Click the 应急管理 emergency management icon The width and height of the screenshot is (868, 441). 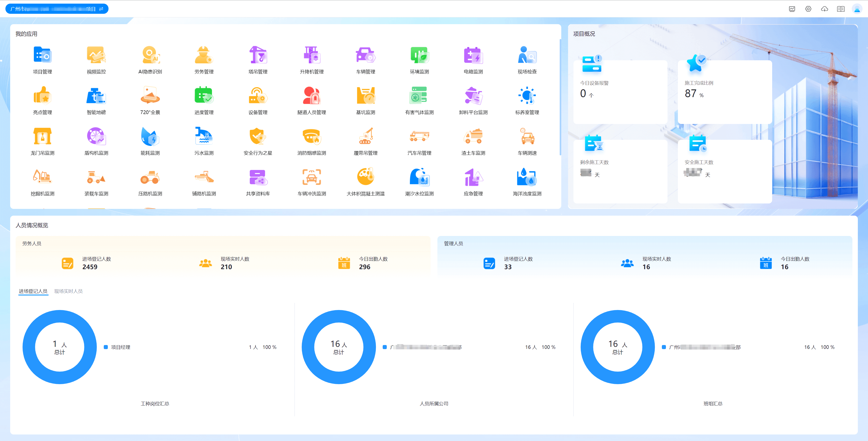tap(473, 177)
